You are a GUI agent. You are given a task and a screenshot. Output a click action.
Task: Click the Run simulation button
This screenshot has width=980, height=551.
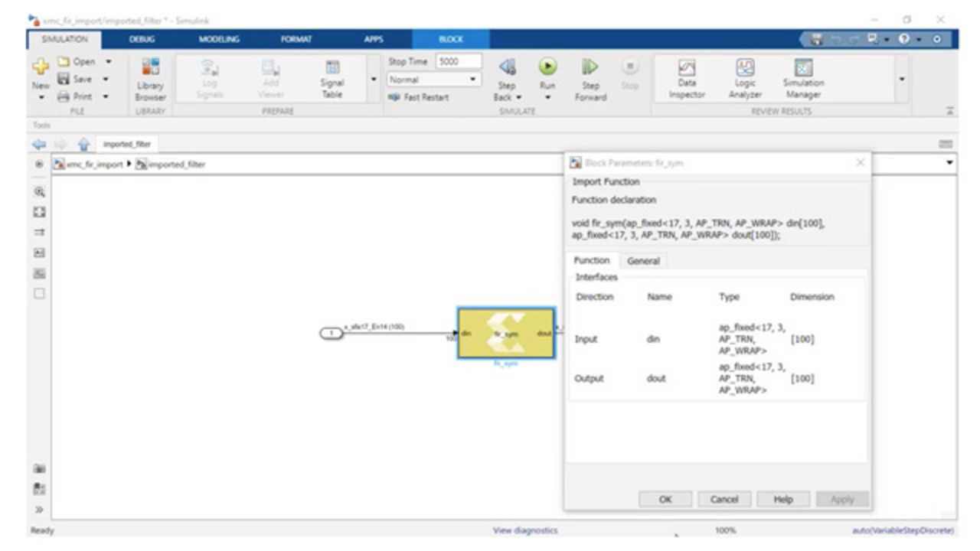pos(547,69)
